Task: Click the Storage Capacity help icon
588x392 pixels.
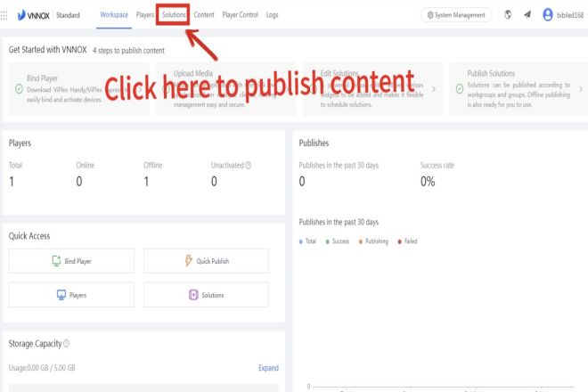Action: (67, 343)
